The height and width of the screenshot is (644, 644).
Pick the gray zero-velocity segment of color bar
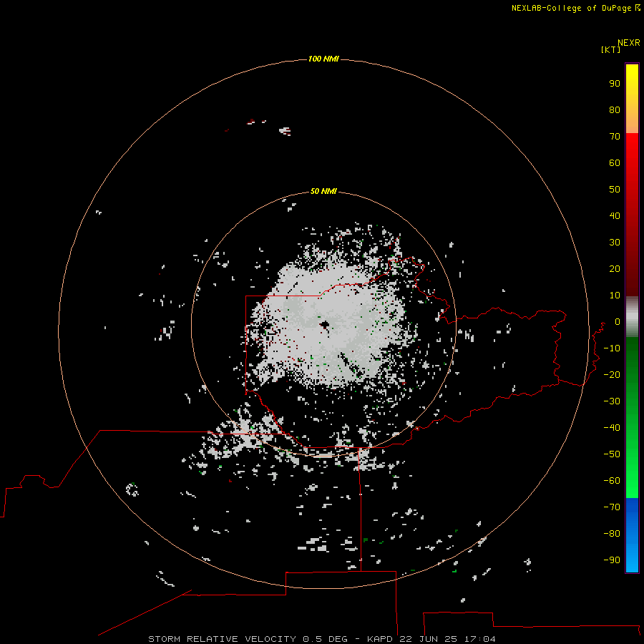tap(632, 317)
